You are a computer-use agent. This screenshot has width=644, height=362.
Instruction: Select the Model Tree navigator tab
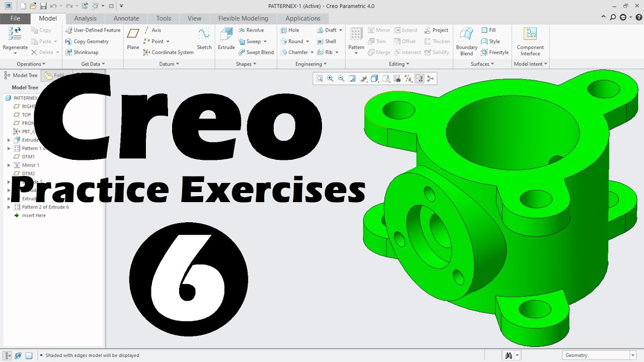21,75
